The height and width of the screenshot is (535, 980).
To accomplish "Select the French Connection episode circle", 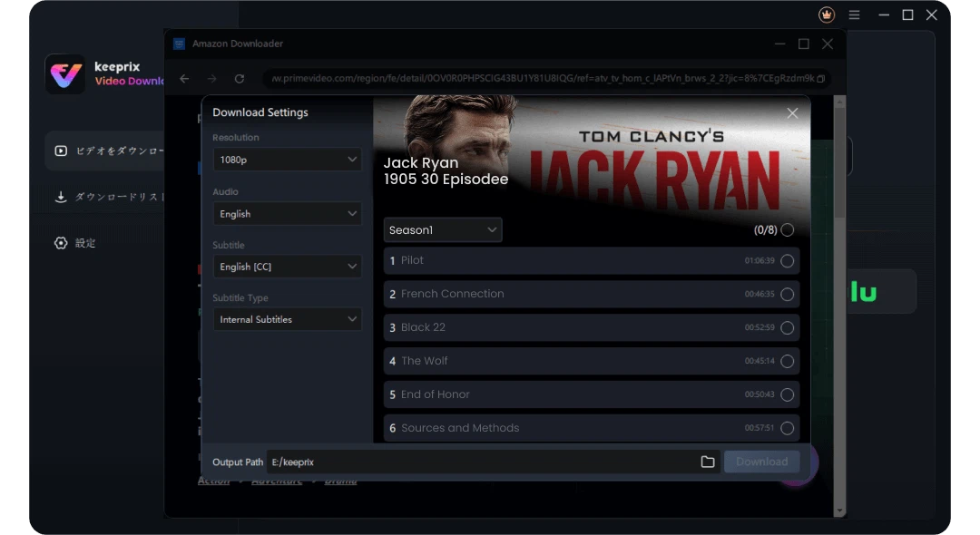I will [x=787, y=295].
